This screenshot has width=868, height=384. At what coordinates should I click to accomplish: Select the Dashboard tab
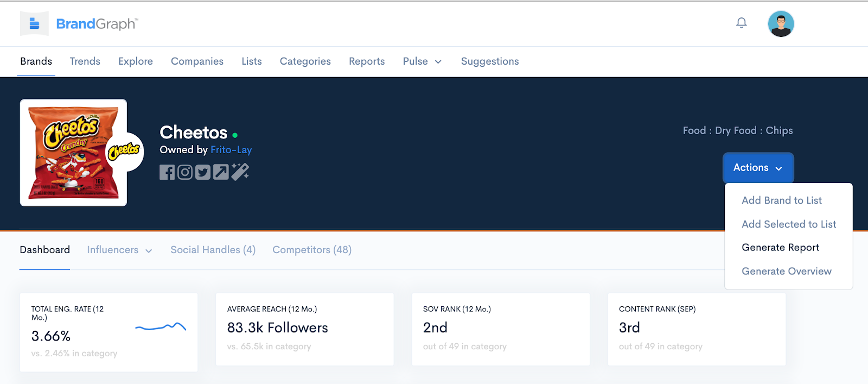[45, 250]
